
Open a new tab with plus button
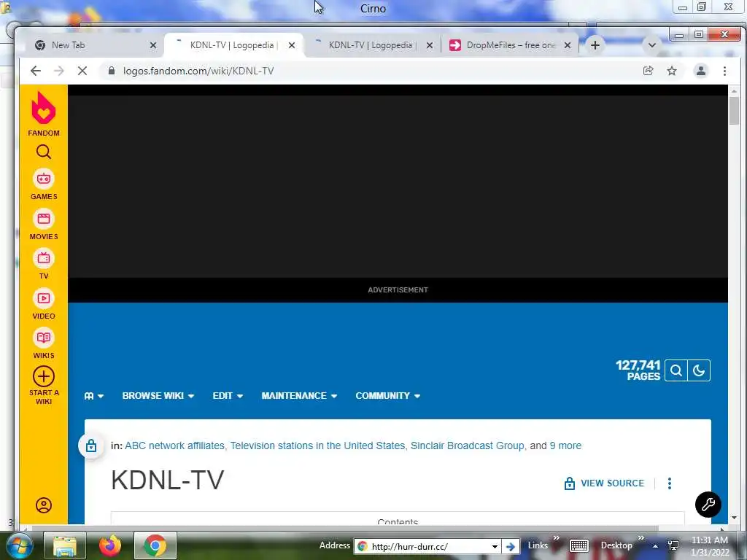pyautogui.click(x=595, y=45)
